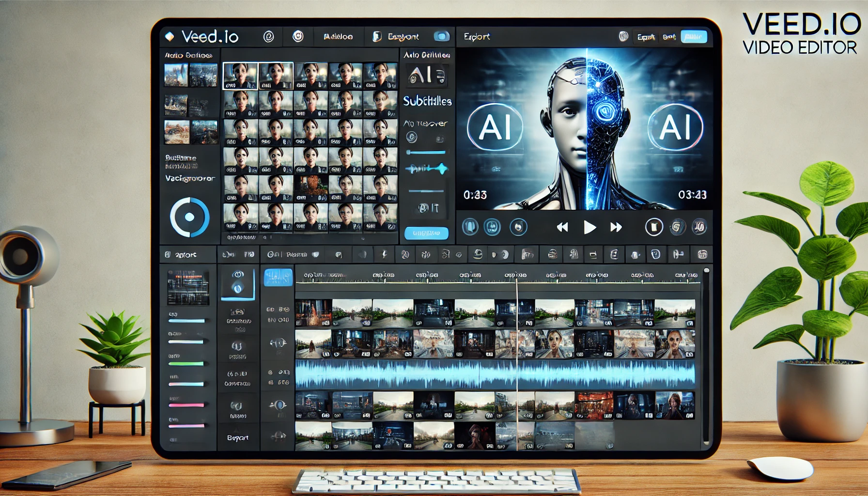Click the white-ringed stop icon in player bar
868x496 pixels.
click(x=654, y=227)
